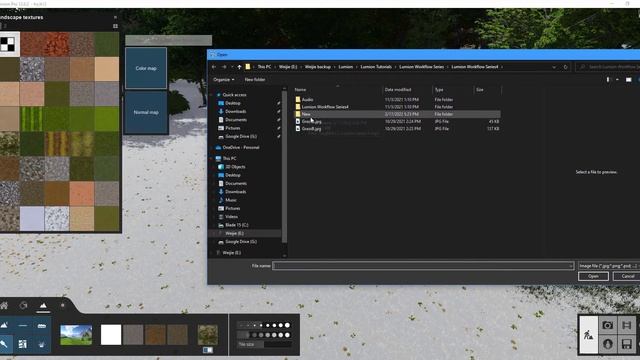Viewport: 640px width, 360px height.
Task: Click Lumion Tutorials in the address breadcrumb
Action: pos(376,67)
